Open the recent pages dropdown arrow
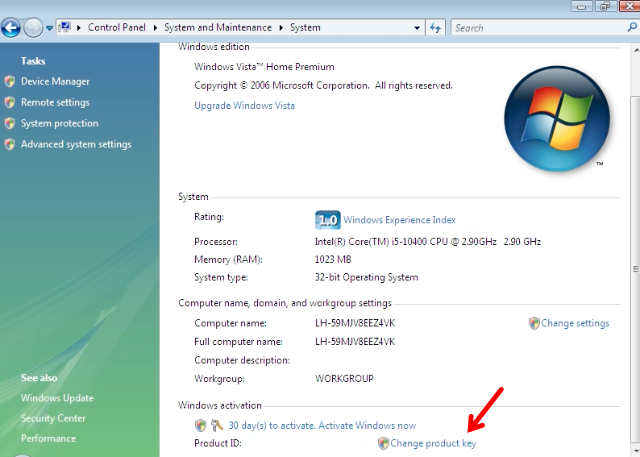This screenshot has width=640, height=457. pos(49,28)
